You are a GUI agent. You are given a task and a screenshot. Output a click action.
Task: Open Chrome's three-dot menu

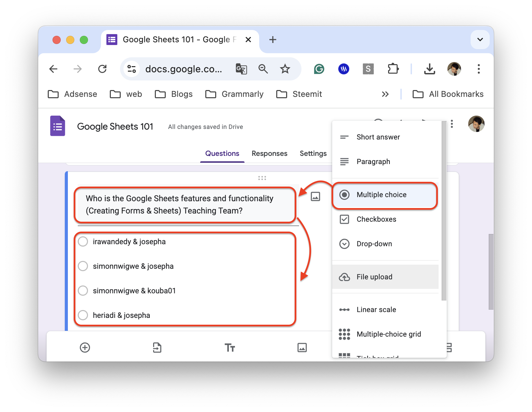pos(479,69)
